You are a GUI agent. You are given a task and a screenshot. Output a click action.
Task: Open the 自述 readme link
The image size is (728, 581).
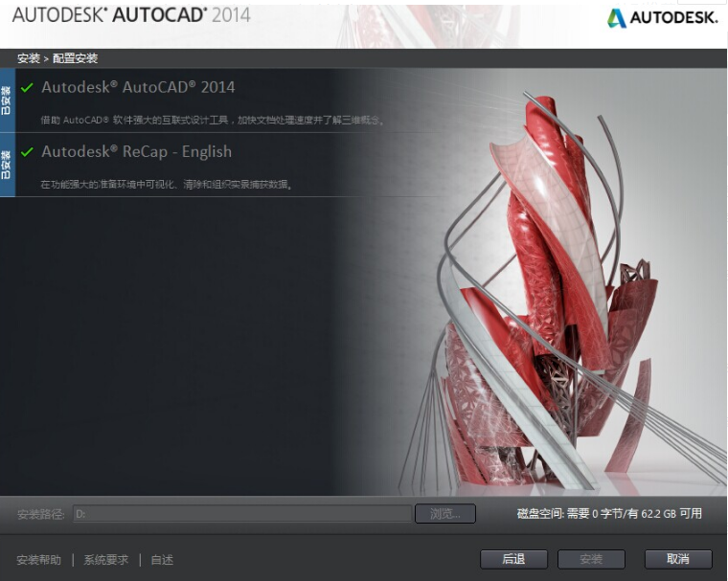[x=162, y=560]
